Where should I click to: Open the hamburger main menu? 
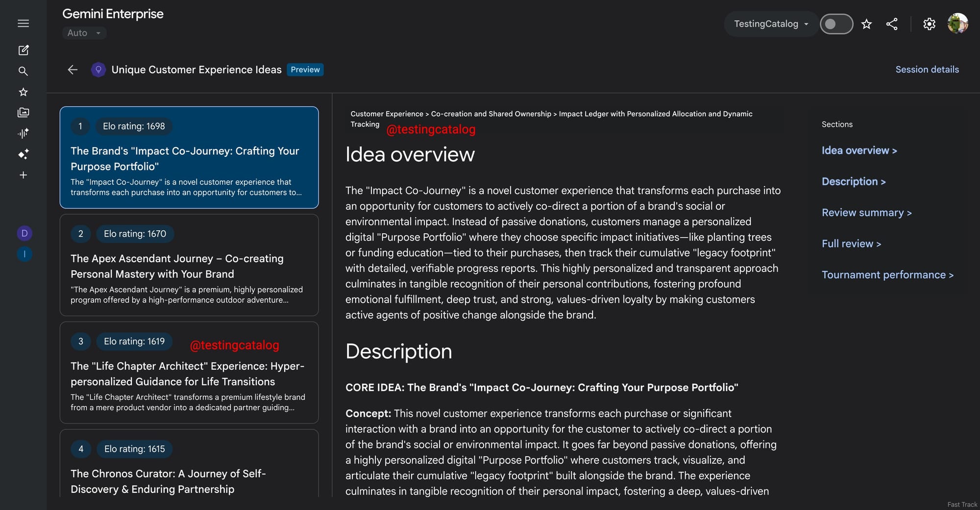click(23, 24)
